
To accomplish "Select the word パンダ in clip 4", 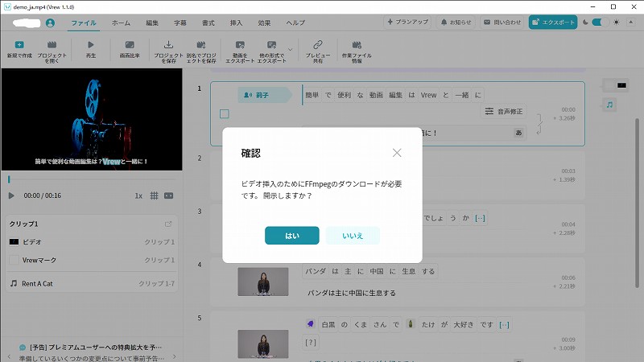I will (x=315, y=271).
